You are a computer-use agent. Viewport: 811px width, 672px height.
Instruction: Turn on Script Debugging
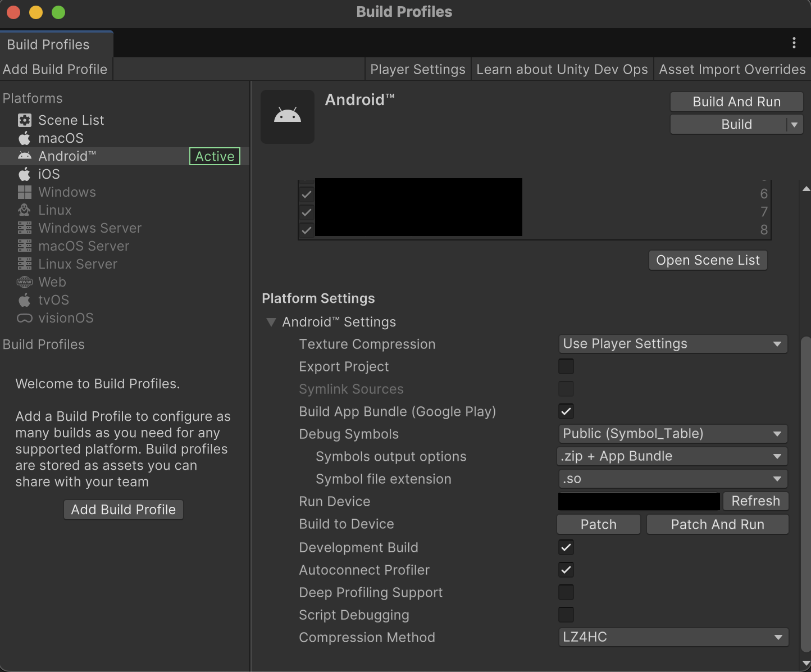coord(566,615)
